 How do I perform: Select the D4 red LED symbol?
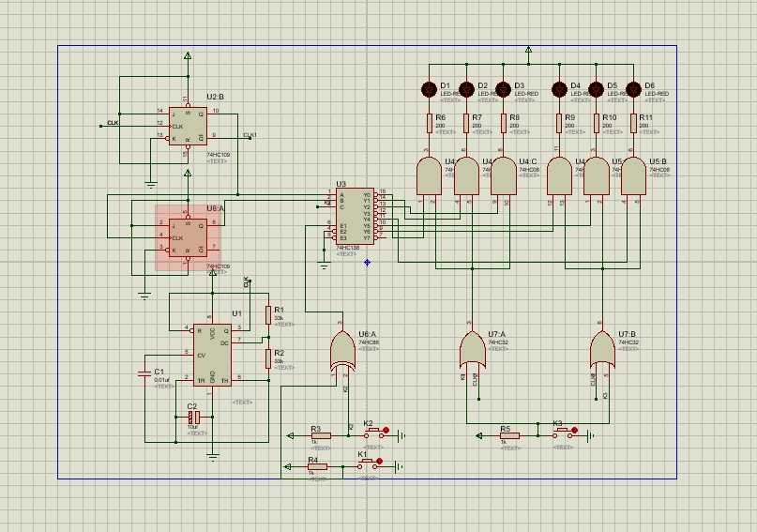[x=560, y=89]
